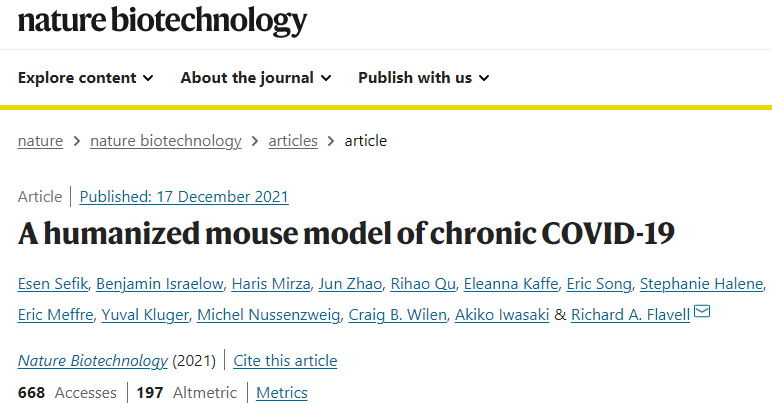The height and width of the screenshot is (417, 772).
Task: Open the nature biotechnology breadcrumb
Action: [x=166, y=141]
